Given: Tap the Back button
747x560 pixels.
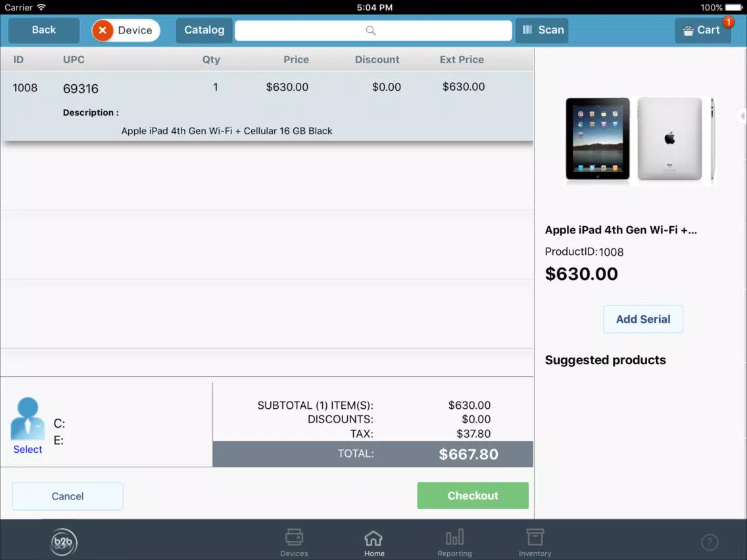Looking at the screenshot, I should click(44, 30).
